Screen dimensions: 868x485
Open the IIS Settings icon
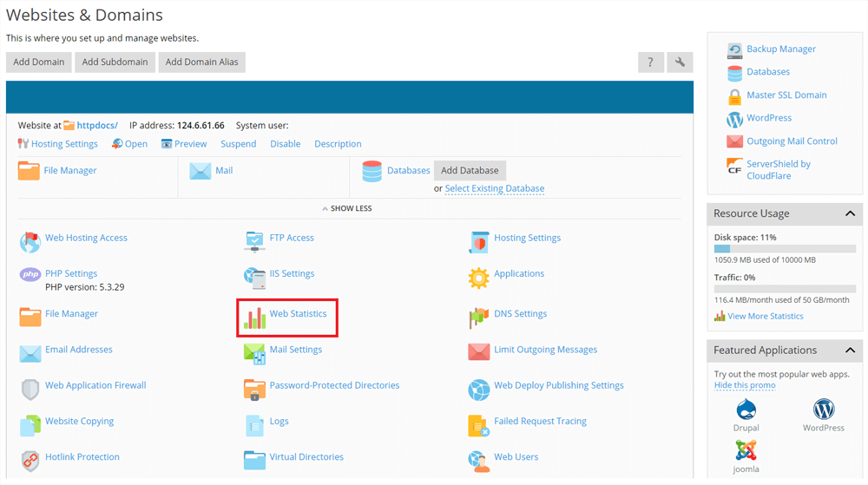click(x=254, y=279)
